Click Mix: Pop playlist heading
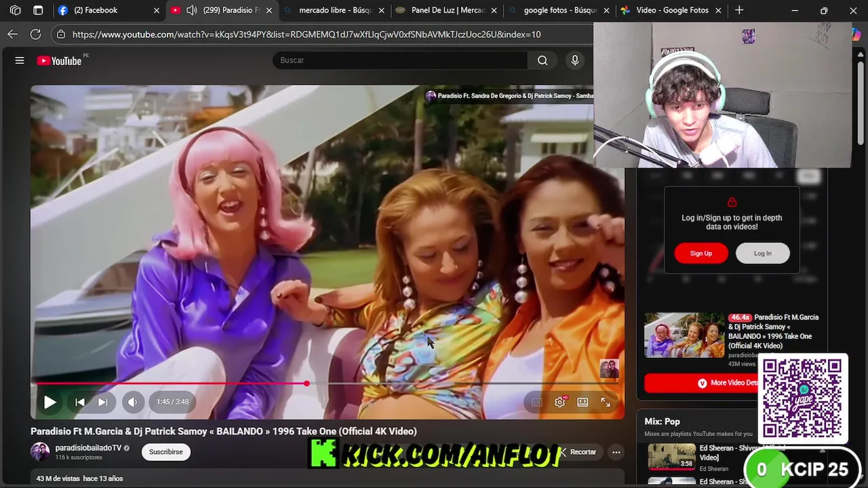This screenshot has width=868, height=488. pos(663,422)
